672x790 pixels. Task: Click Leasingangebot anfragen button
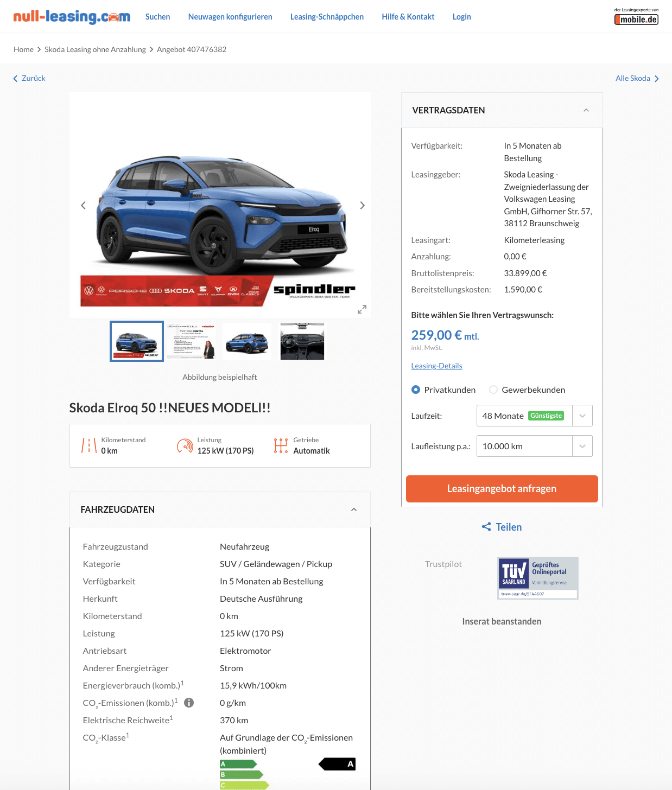(x=502, y=489)
